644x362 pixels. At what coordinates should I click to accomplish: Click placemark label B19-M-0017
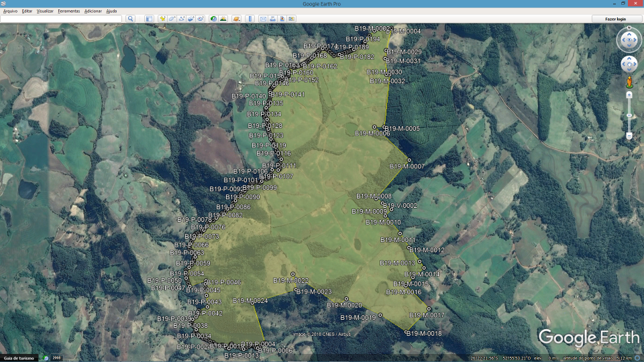[427, 315]
